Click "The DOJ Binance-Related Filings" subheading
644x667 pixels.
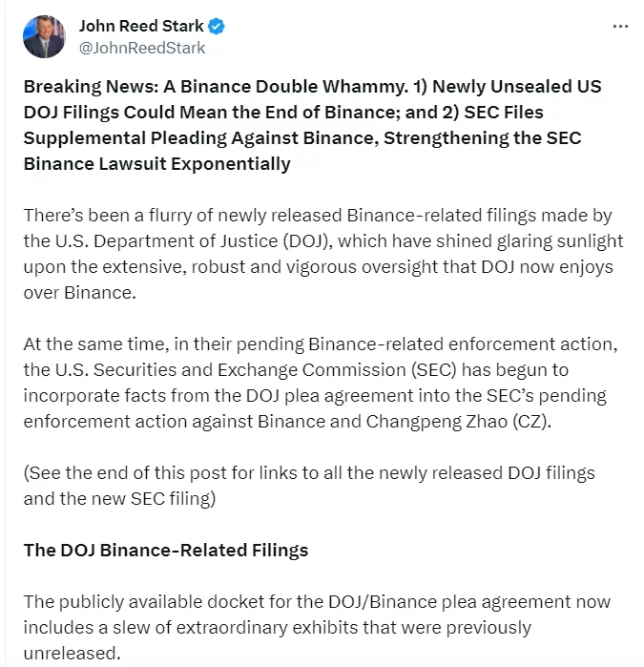click(x=166, y=551)
